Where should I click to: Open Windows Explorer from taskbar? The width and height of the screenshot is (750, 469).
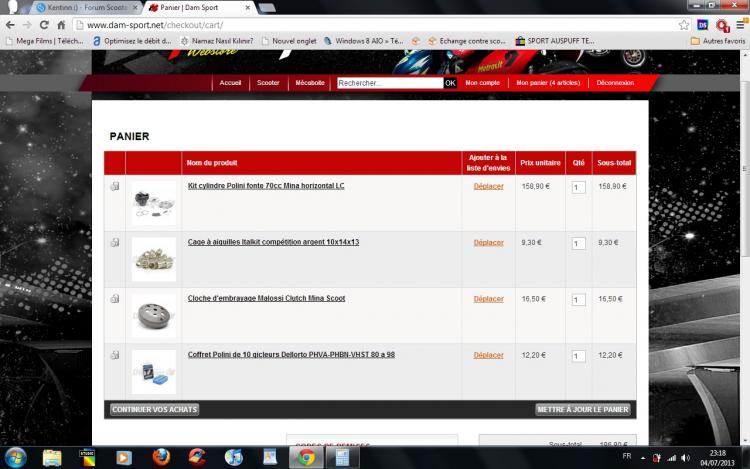52,458
